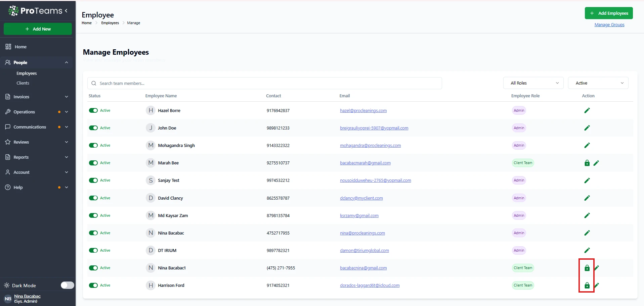This screenshot has height=306, width=644.
Task: Collapse sidebar using arrow beside ProTeams logo
Action: click(66, 11)
